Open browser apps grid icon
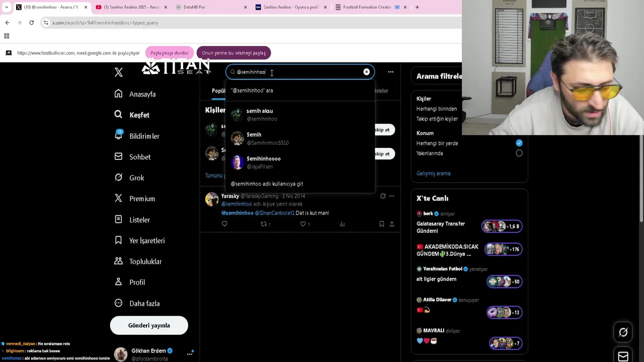The image size is (644, 362). 7,36
